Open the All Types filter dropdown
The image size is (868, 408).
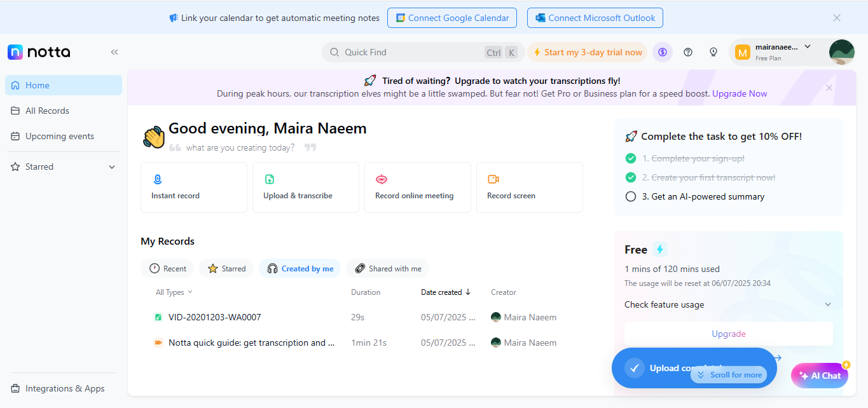tap(174, 292)
